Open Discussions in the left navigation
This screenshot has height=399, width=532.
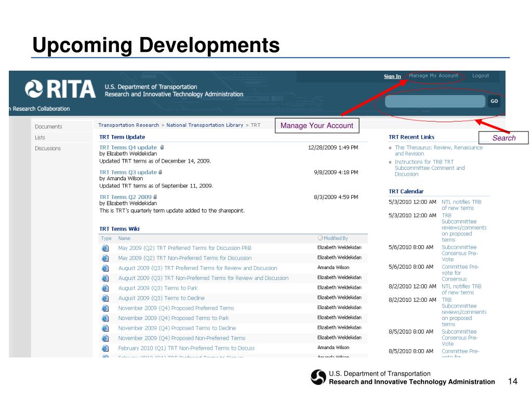47,148
